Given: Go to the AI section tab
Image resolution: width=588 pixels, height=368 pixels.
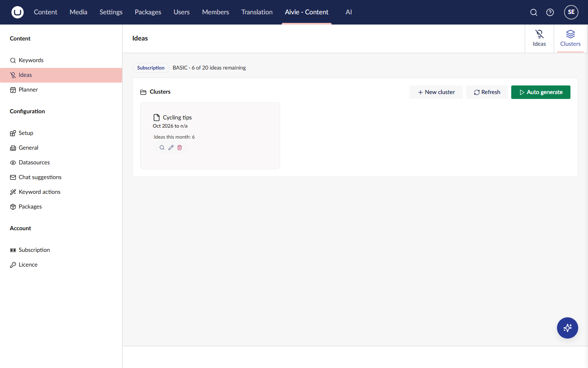Looking at the screenshot, I should 349,12.
